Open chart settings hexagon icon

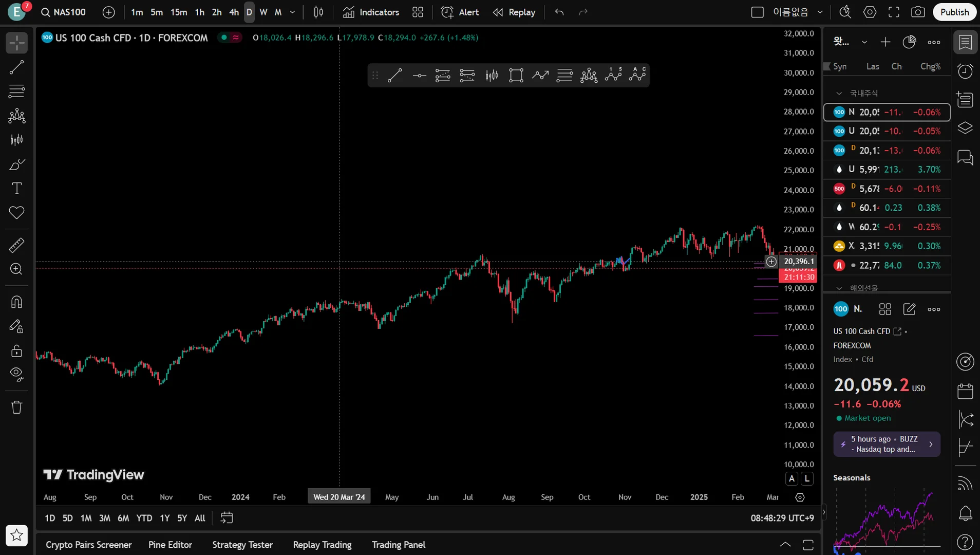coord(870,12)
